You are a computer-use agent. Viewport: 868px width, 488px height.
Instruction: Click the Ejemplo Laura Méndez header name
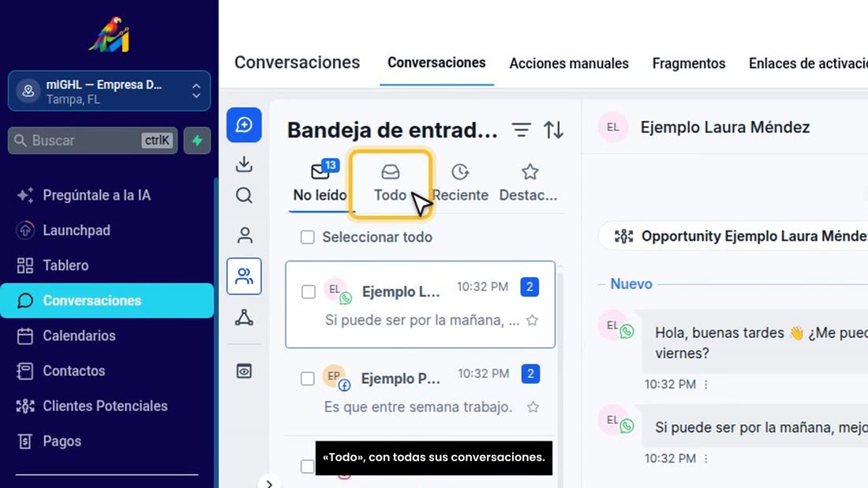(x=724, y=127)
